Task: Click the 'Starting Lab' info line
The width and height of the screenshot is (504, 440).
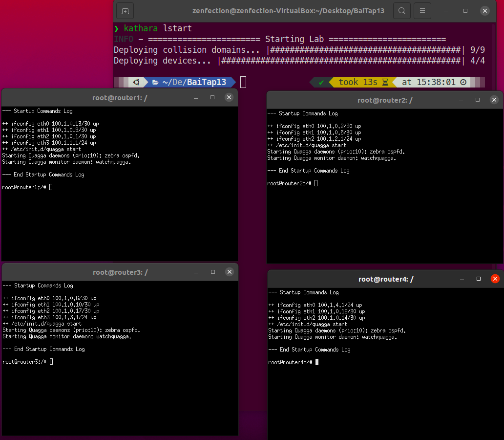Action: 280,39
